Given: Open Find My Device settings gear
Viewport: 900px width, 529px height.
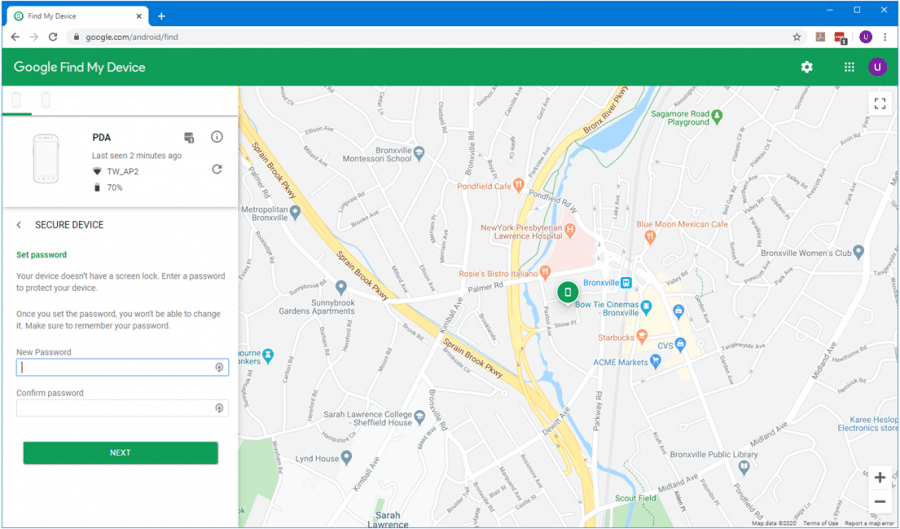Looking at the screenshot, I should (x=806, y=67).
